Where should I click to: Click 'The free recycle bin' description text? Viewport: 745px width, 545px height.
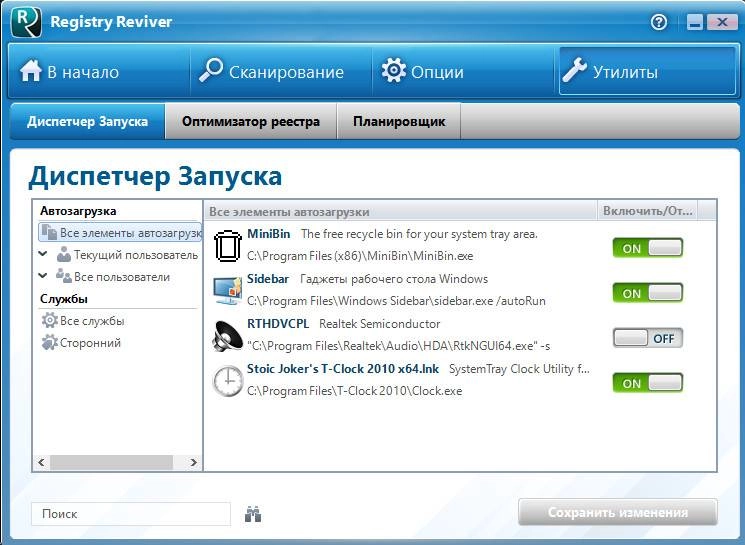[x=419, y=234]
